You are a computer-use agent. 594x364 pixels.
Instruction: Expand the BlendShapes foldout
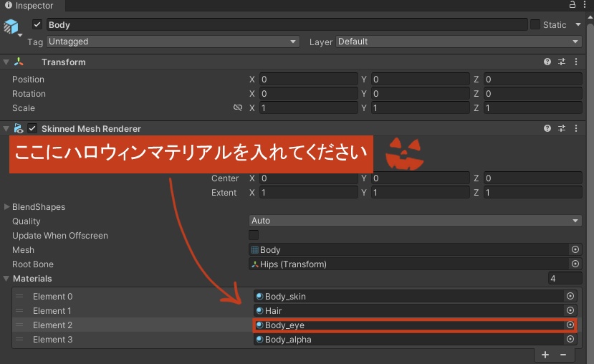tap(6, 206)
